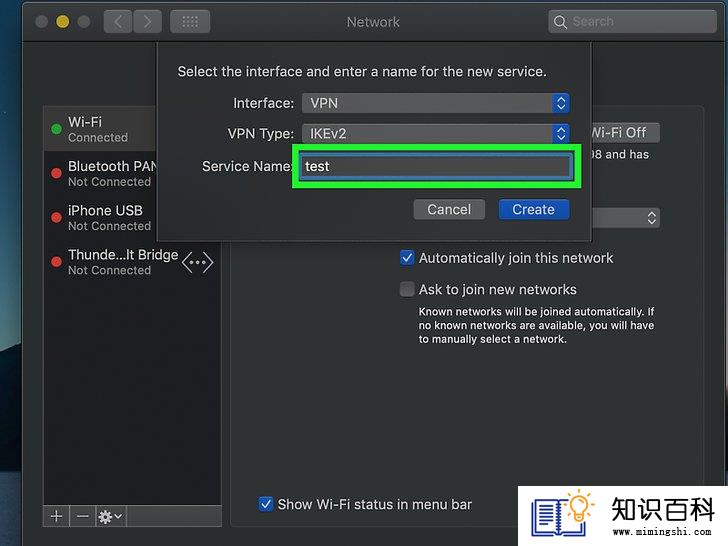This screenshot has width=728, height=546.
Task: Add a new service with the plus button
Action: click(56, 516)
